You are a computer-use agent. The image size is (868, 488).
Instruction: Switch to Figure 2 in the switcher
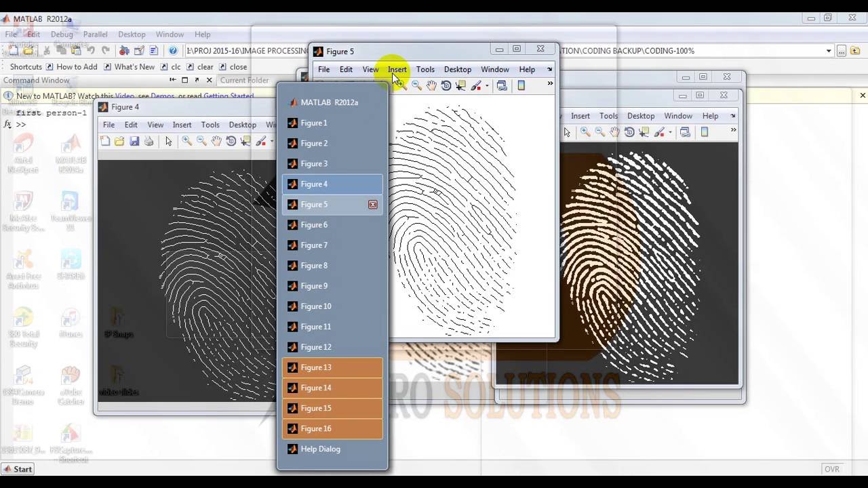(x=332, y=143)
